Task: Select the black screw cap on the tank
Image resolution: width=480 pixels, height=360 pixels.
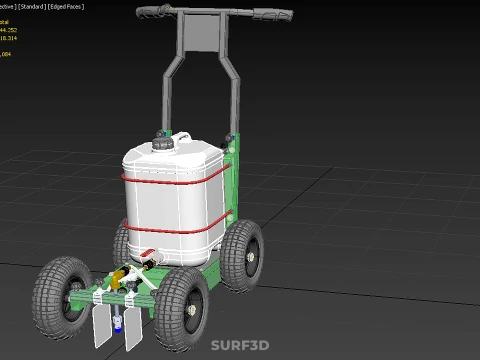Action: [x=162, y=144]
